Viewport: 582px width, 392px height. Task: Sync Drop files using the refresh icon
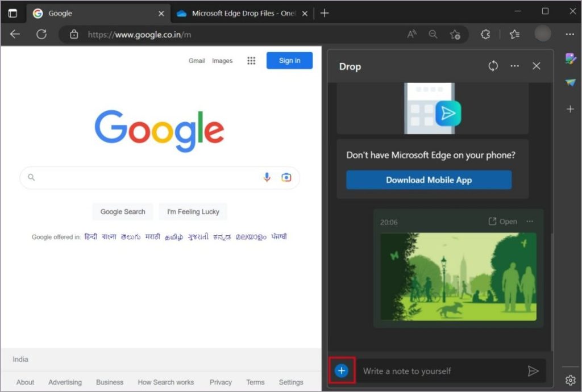[x=492, y=66]
